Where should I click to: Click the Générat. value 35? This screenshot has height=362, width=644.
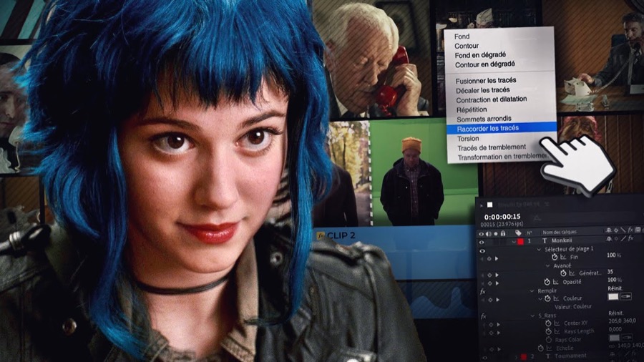coord(610,271)
